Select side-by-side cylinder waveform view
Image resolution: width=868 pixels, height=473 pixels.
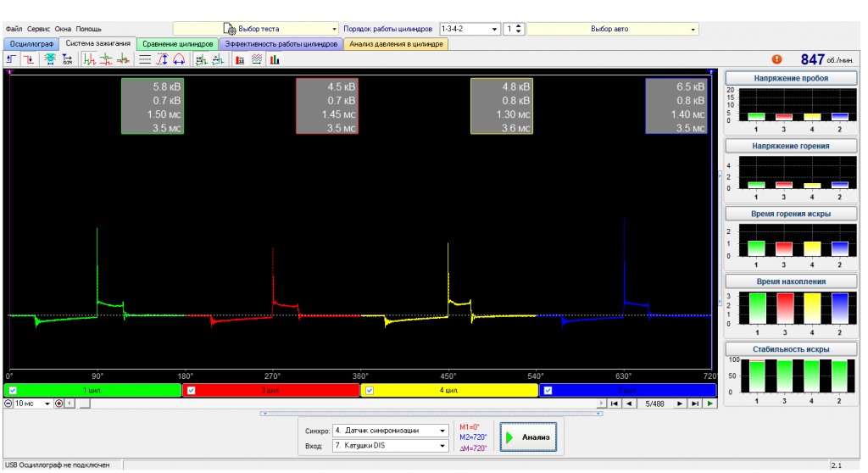pyautogui.click(x=89, y=59)
